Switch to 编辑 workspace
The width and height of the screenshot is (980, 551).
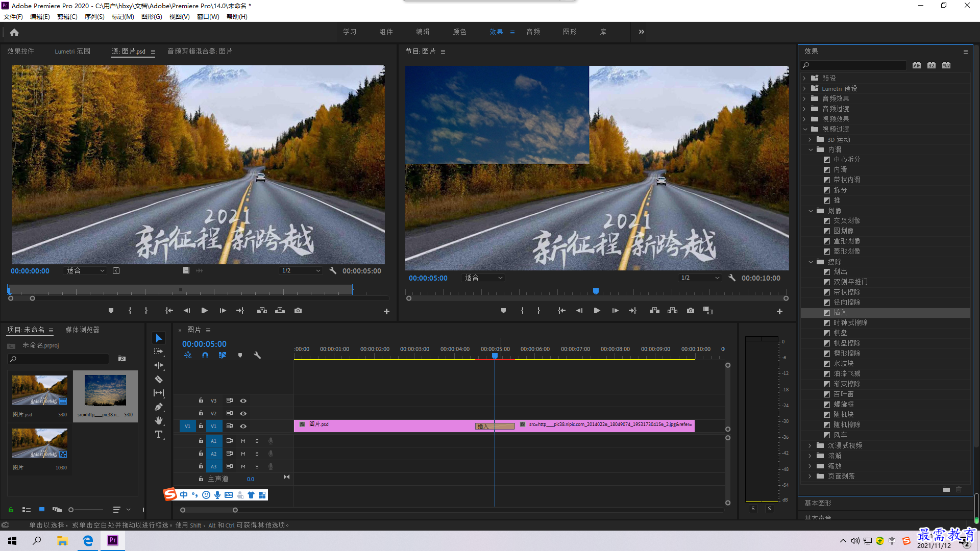click(423, 32)
